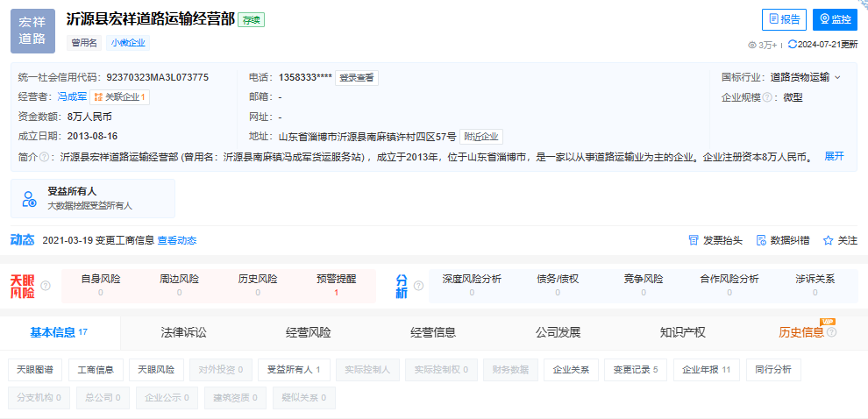Screen dimensions: 868x419
Task: Switch to 法律诉讼 tab
Action: pyautogui.click(x=184, y=332)
